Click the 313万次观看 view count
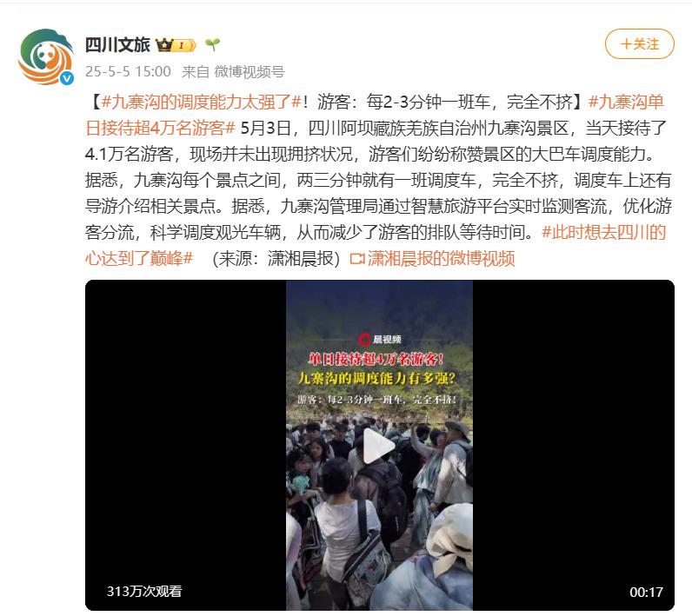This screenshot has width=692, height=616. (144, 592)
